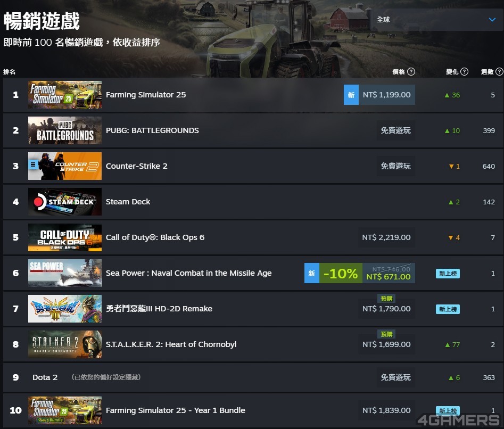Open the Farming Simulator 25 Year 1 Bundle thumbnail
Screen dimensions: 504x429
coord(65,410)
